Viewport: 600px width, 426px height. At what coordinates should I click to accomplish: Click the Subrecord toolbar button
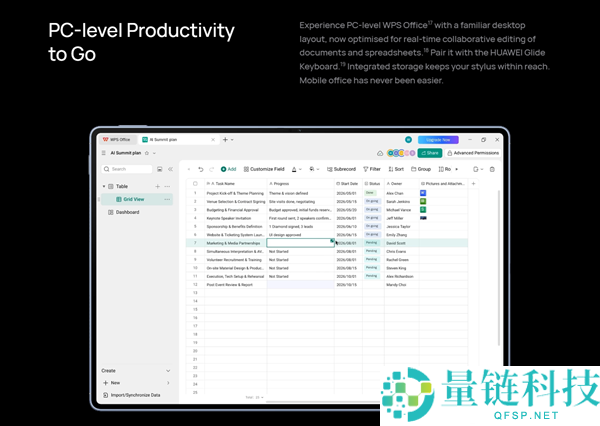tap(341, 169)
